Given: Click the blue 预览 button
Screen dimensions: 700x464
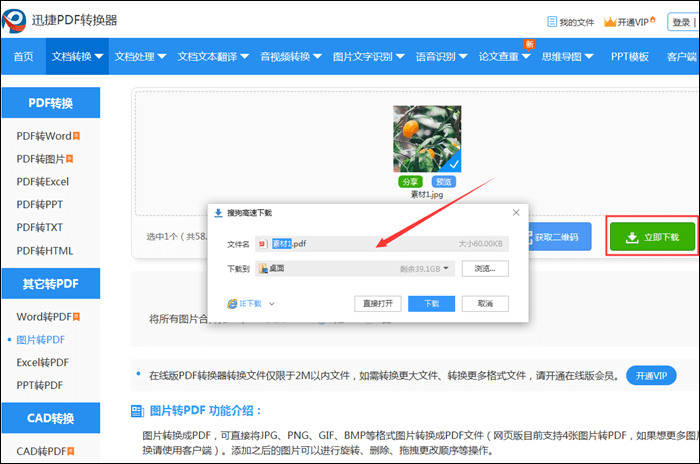Looking at the screenshot, I should [x=444, y=182].
